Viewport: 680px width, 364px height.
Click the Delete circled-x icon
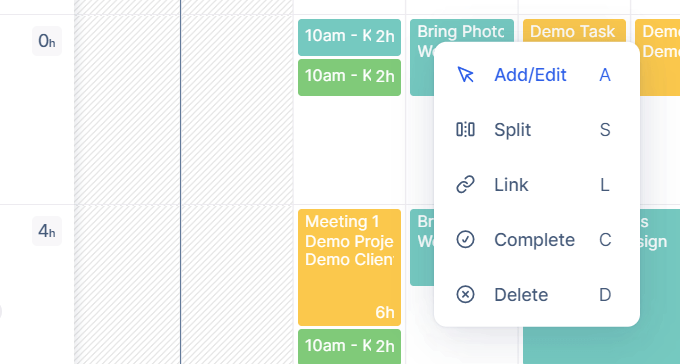465,295
